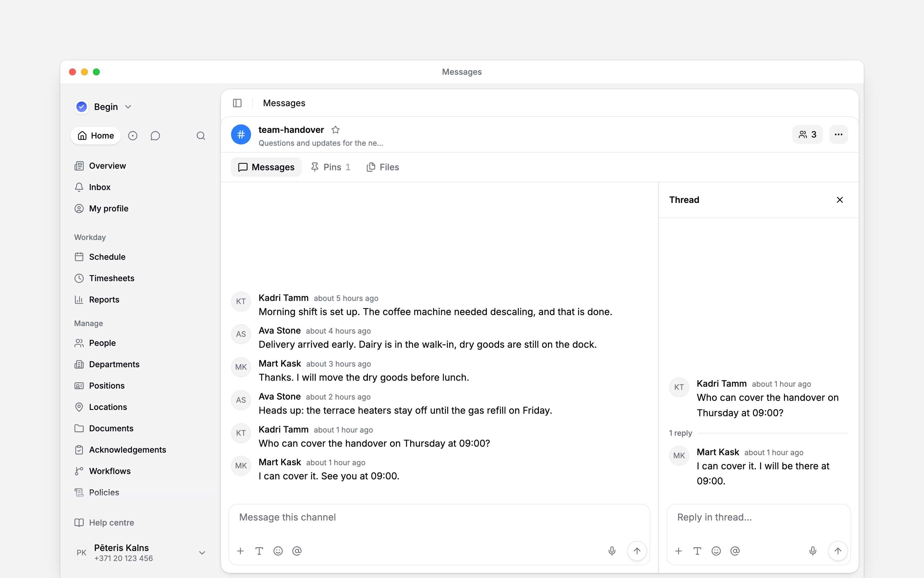
Task: Go to the Home button
Action: 95,136
